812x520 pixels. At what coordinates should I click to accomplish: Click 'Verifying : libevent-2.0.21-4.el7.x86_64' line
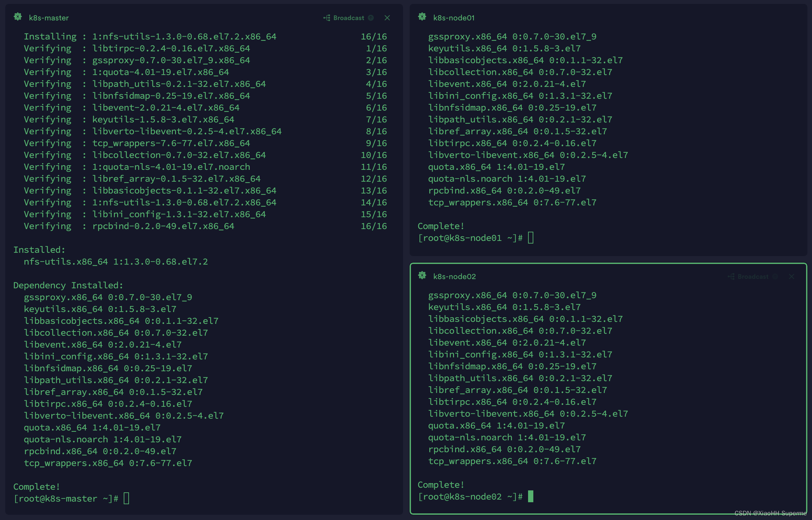point(205,107)
